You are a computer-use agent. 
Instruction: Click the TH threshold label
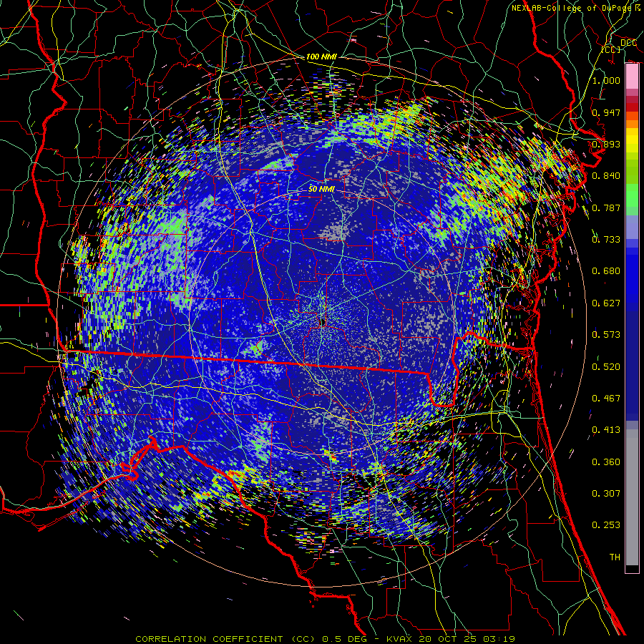[x=615, y=557]
